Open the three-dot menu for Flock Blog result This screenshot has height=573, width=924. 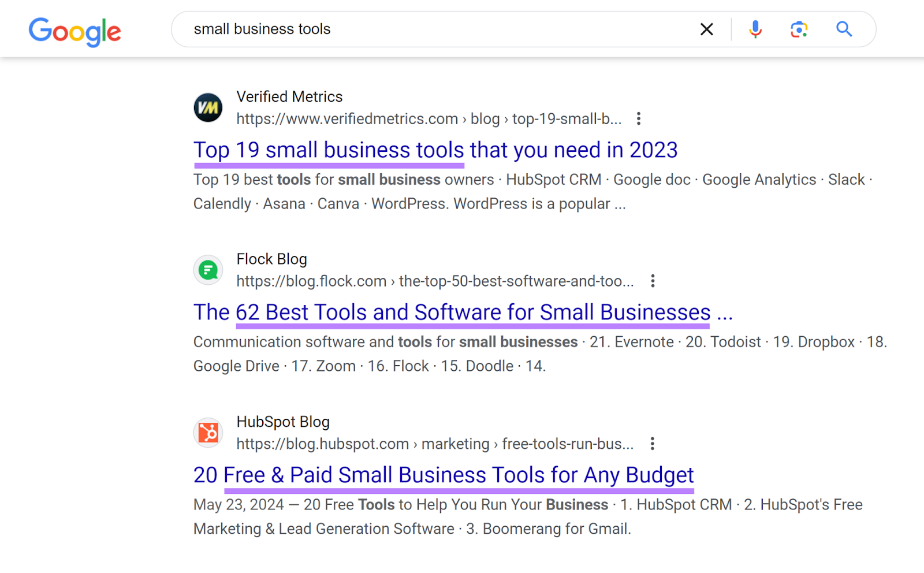pos(652,281)
